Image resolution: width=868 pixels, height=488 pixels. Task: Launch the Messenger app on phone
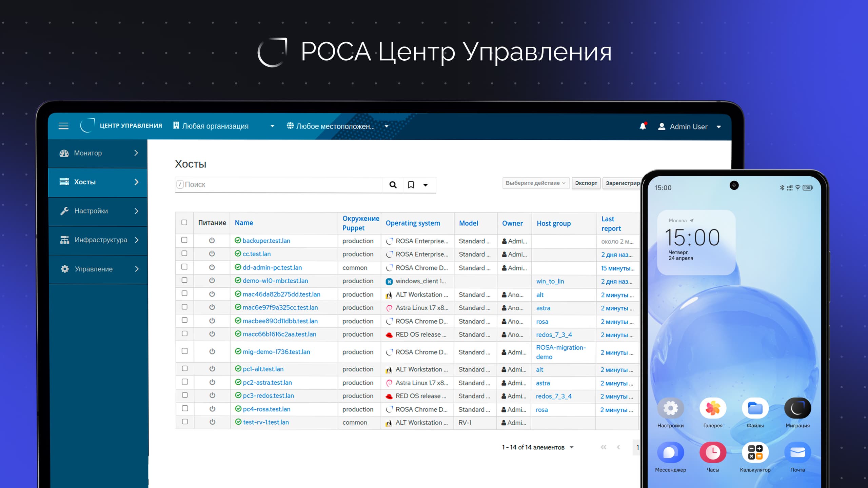pos(670,452)
